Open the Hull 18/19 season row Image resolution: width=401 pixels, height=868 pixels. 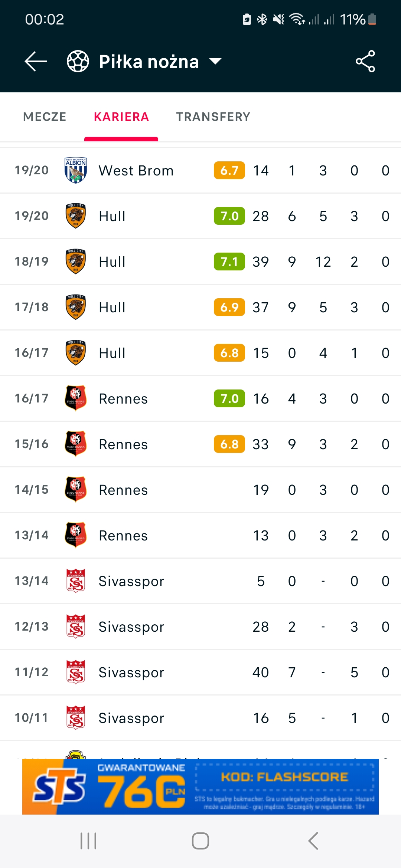(x=200, y=262)
